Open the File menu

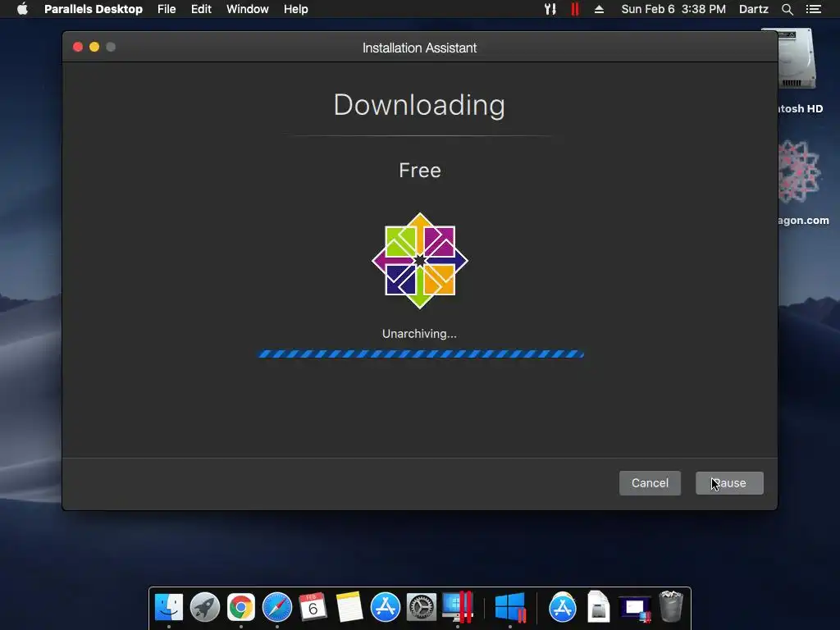click(167, 9)
